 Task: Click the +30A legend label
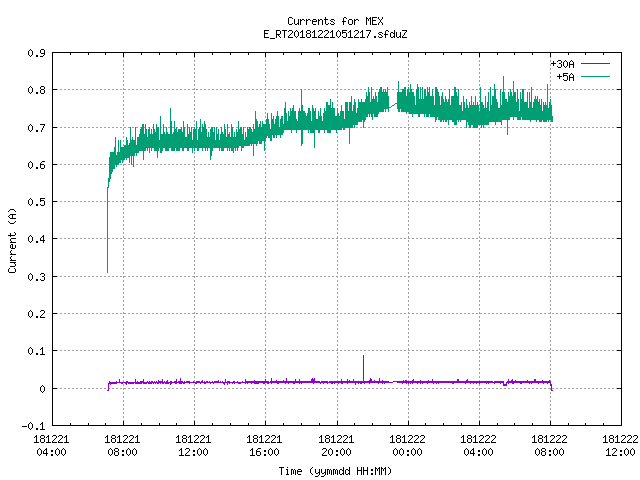point(562,64)
